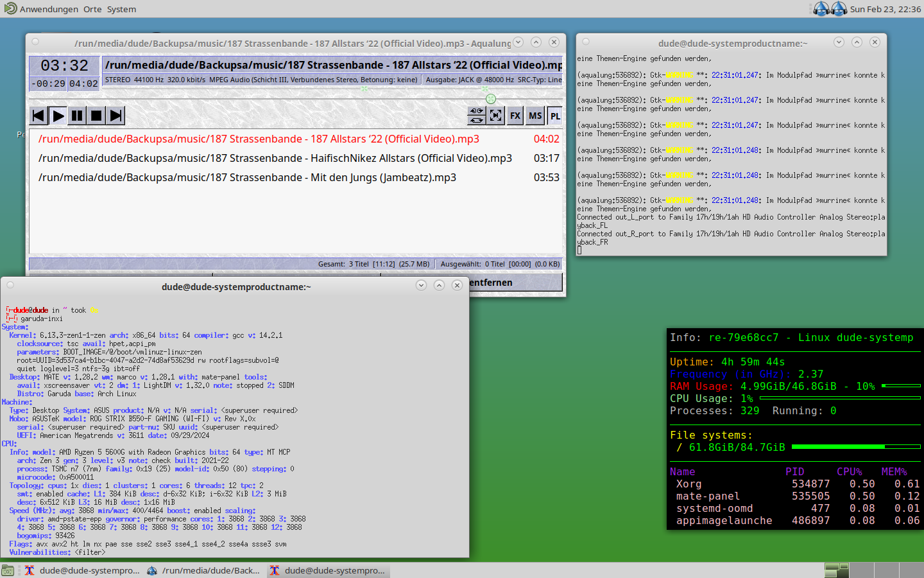Click the first Aqualung tray icon

pos(821,9)
